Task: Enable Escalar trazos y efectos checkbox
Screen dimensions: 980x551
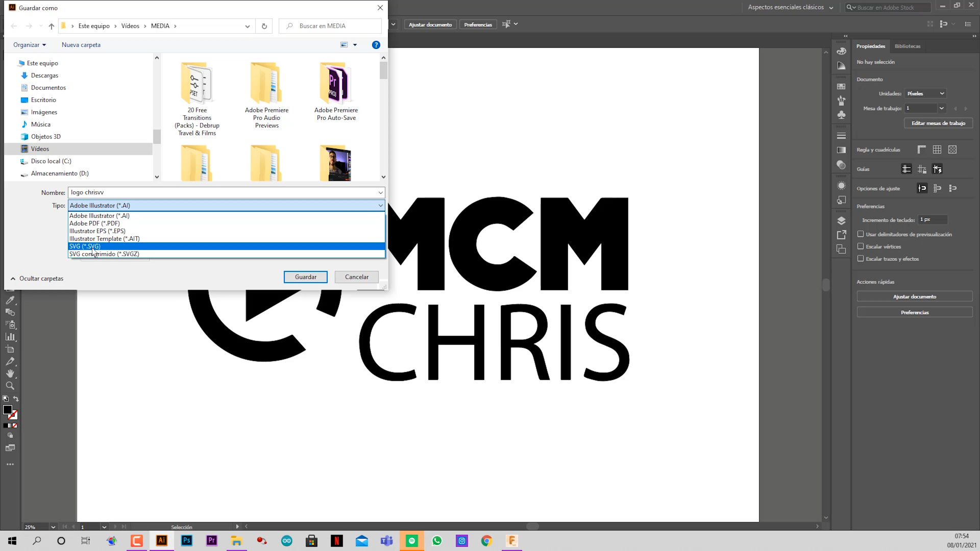Action: tap(861, 259)
